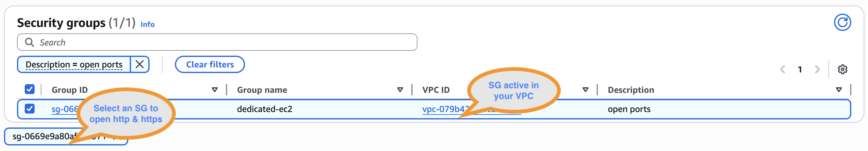Select page number 1 in pagination
This screenshot has height=151, width=868.
click(x=800, y=69)
